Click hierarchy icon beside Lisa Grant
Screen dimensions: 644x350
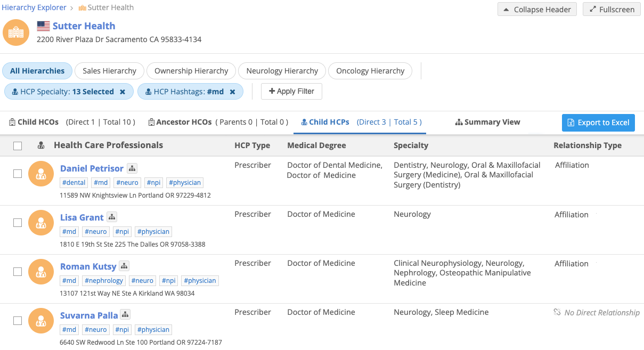(x=112, y=217)
